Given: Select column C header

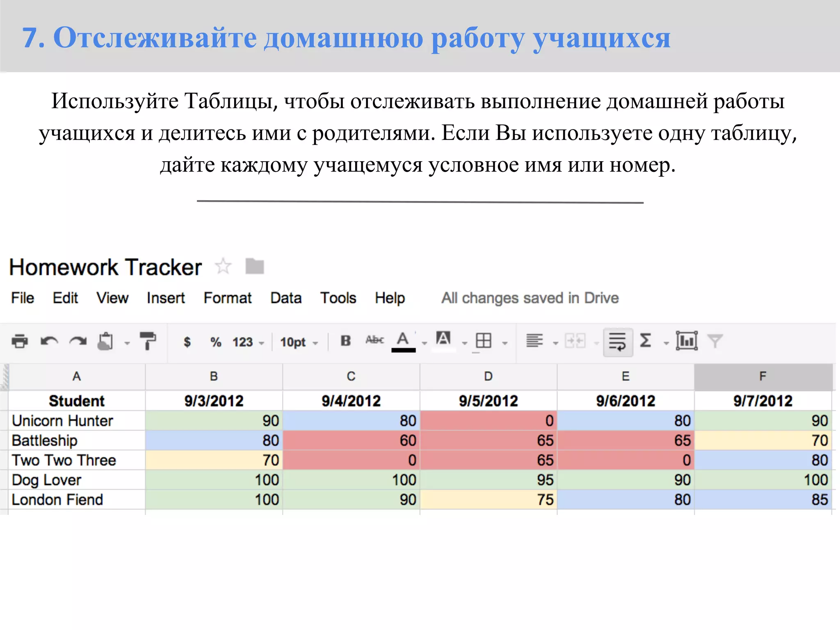Looking at the screenshot, I should (351, 377).
